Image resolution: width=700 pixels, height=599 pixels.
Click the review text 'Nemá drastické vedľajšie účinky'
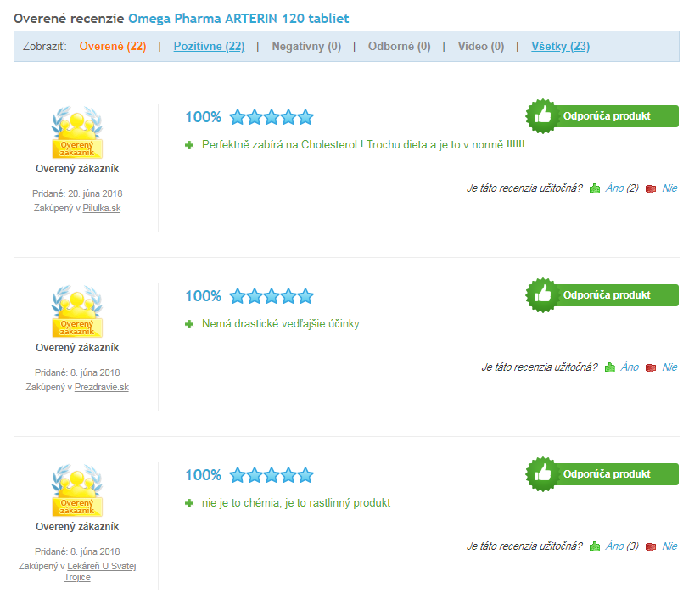point(280,323)
